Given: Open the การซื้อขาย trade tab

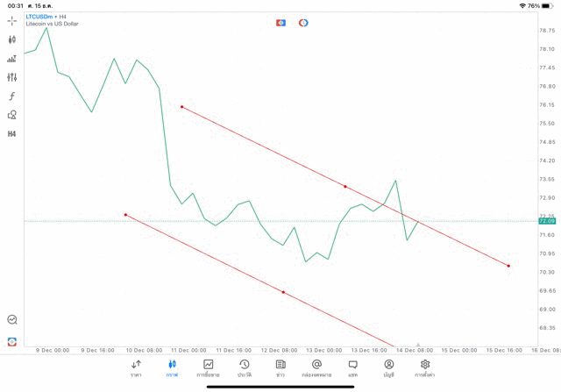Looking at the screenshot, I should 209,368.
